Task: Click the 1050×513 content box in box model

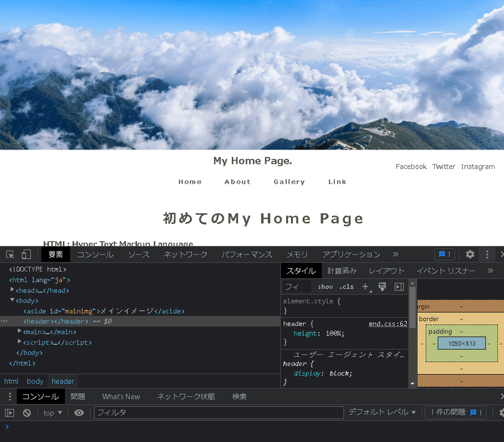Action: click(462, 344)
